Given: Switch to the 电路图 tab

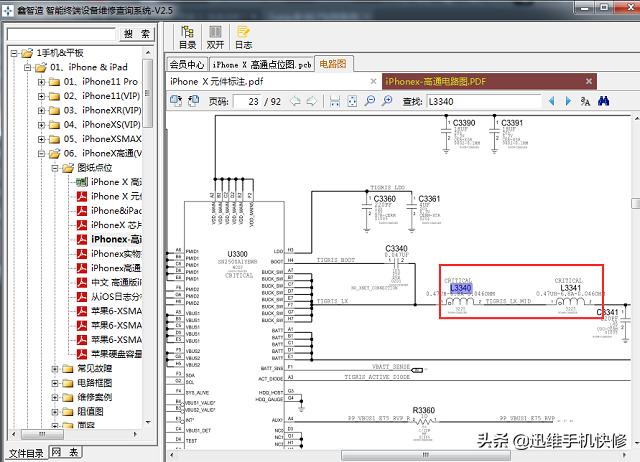Looking at the screenshot, I should 333,64.
